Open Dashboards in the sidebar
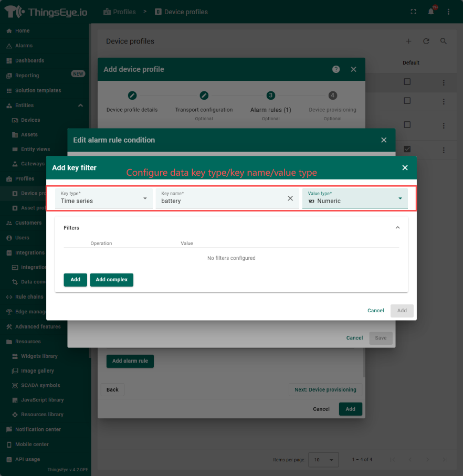The height and width of the screenshot is (476, 463). [29, 61]
